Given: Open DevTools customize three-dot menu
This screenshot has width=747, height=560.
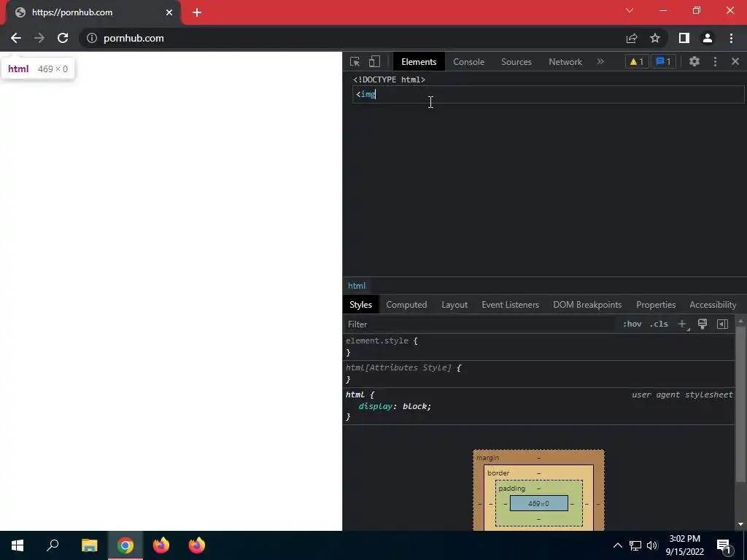Looking at the screenshot, I should coord(715,61).
